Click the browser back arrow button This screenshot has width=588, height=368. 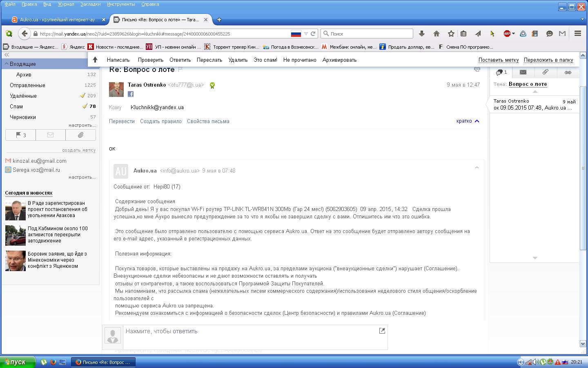[24, 34]
